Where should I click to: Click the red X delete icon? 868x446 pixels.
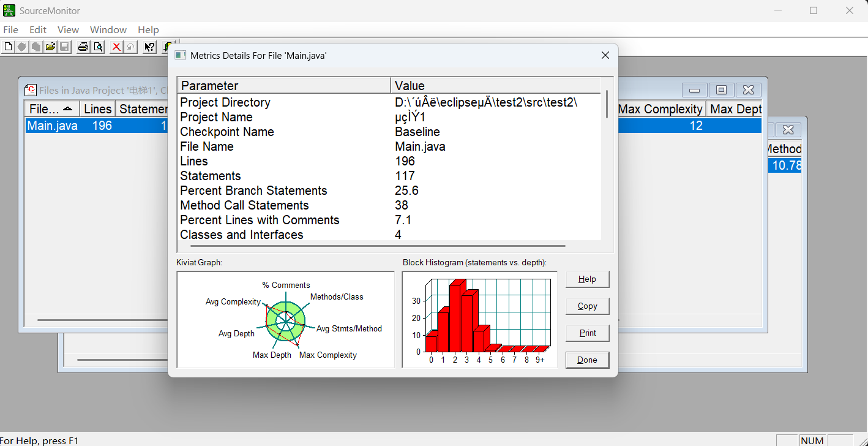coord(116,47)
